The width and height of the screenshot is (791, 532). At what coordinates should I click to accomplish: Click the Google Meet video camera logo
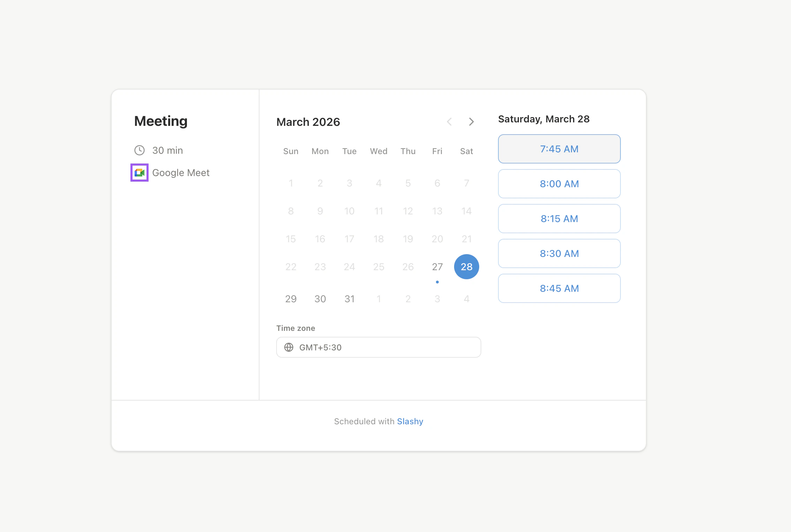pyautogui.click(x=140, y=172)
